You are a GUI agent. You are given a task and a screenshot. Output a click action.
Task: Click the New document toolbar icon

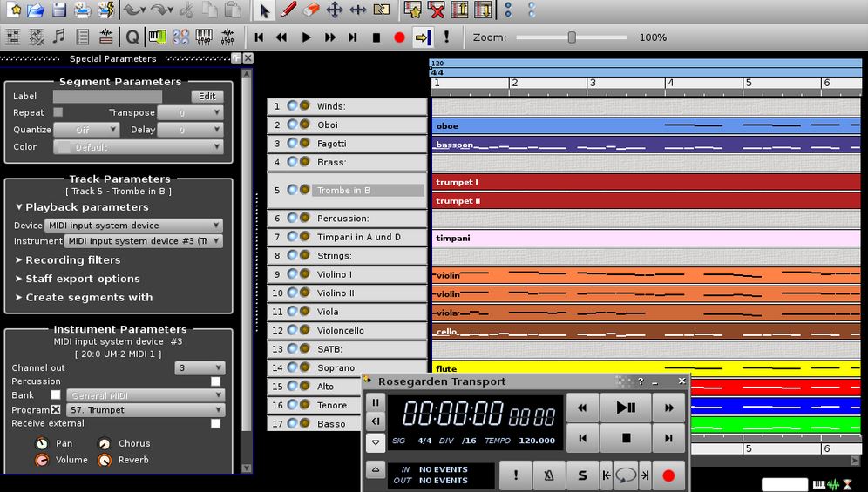(15, 10)
